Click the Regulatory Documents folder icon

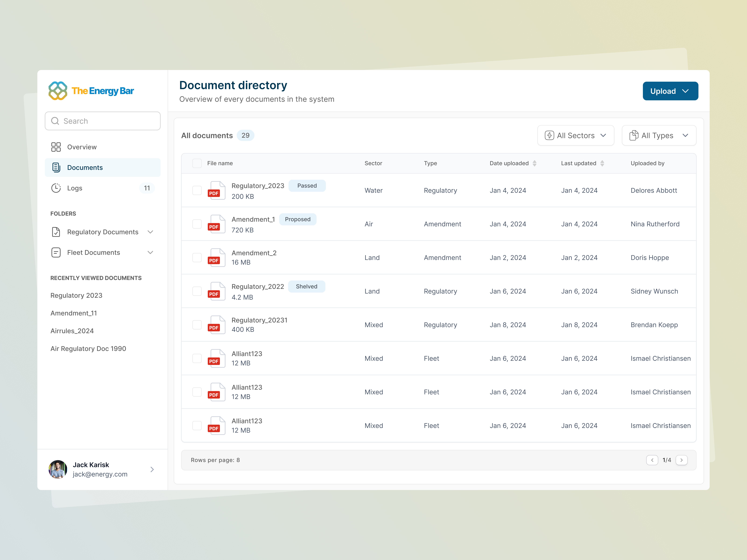coord(56,232)
